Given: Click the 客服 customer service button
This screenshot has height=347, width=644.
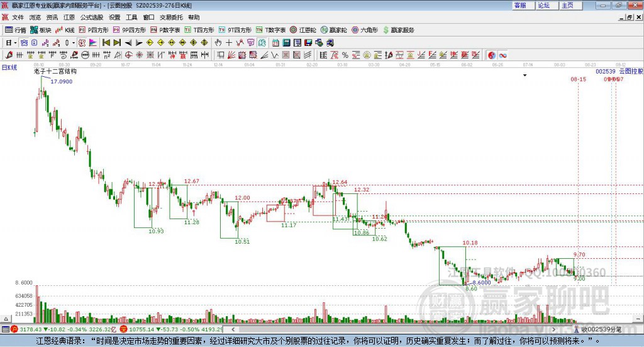Looking at the screenshot, I should (x=523, y=5).
